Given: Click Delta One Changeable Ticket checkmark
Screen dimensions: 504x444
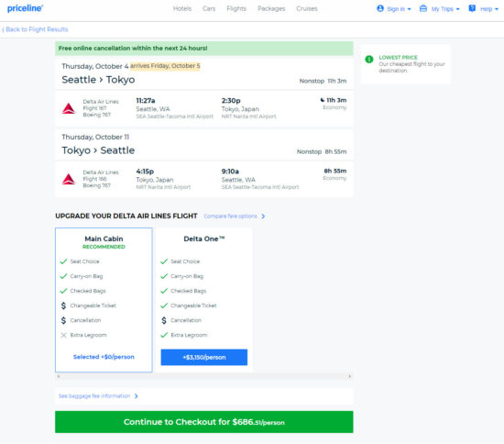Looking at the screenshot, I should 164,305.
